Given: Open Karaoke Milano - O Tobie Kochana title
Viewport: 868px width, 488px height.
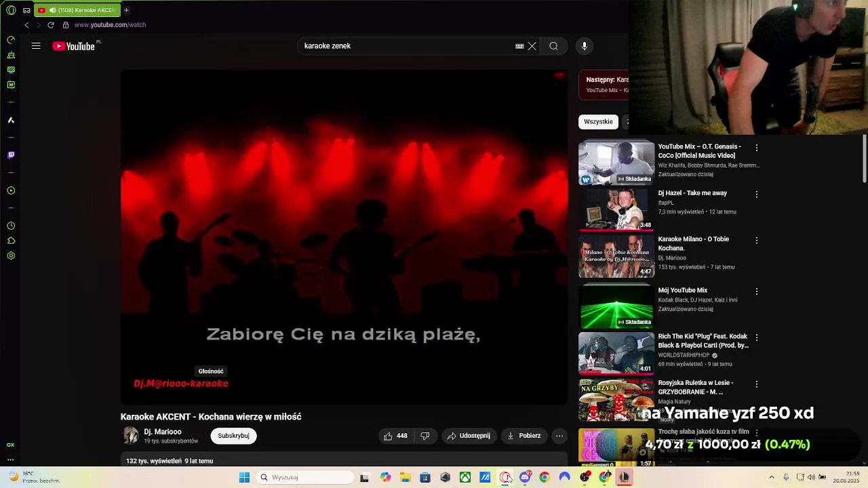Looking at the screenshot, I should pyautogui.click(x=694, y=243).
